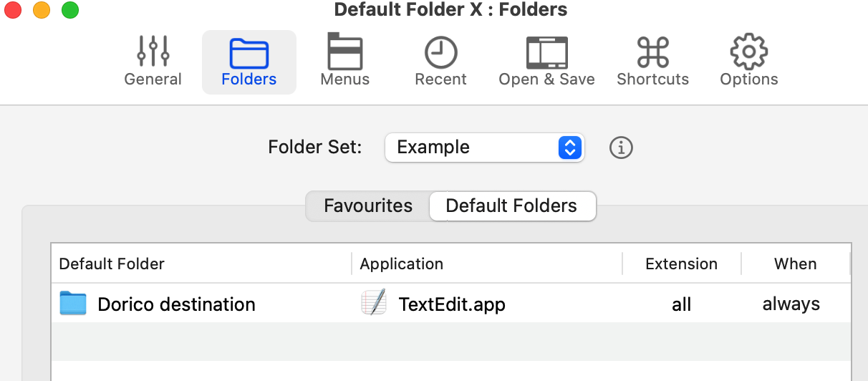
Task: Open the Options gear pane
Action: coord(748,62)
